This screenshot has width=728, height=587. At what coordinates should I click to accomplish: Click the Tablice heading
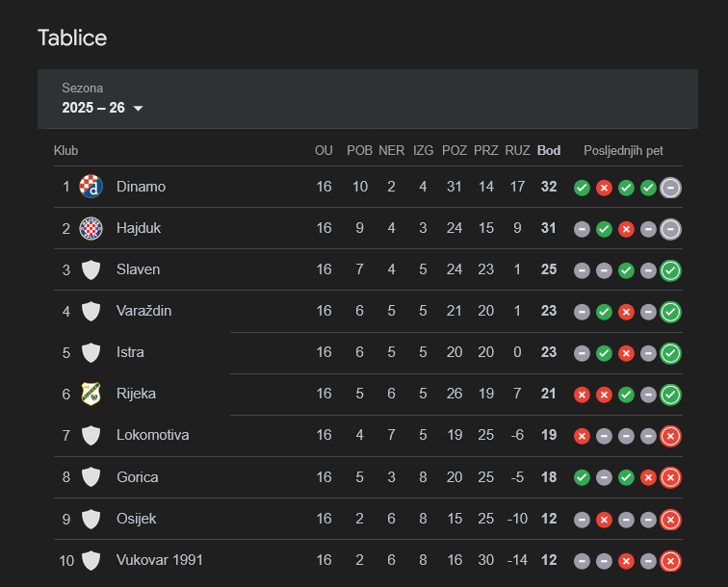click(72, 38)
